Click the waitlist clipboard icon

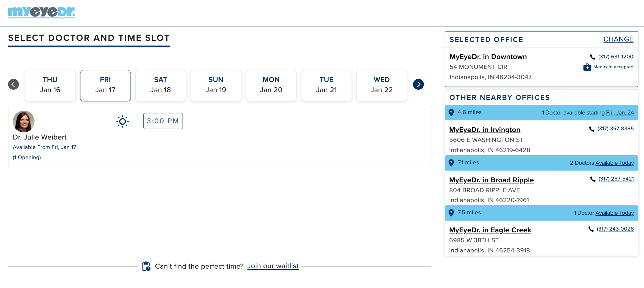146,266
